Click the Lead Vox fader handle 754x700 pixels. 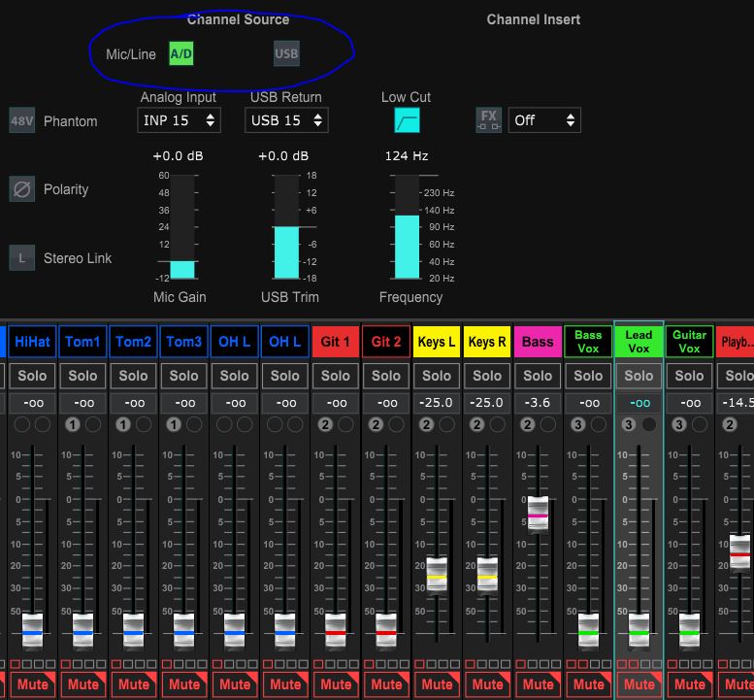(x=639, y=631)
